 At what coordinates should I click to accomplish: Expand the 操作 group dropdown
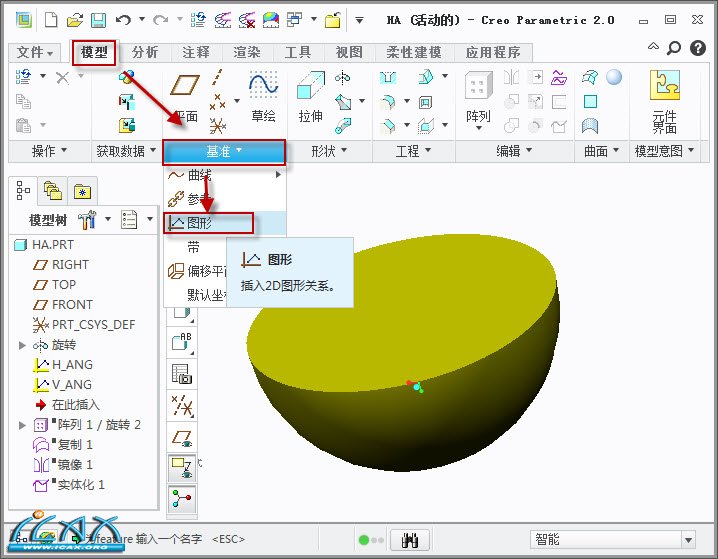[x=49, y=151]
